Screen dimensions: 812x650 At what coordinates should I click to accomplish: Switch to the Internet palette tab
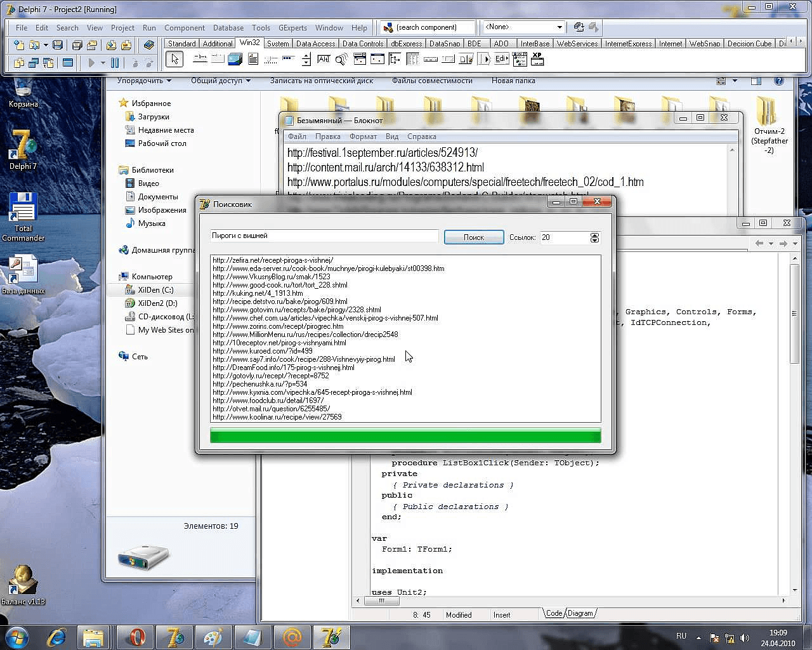[x=670, y=44]
